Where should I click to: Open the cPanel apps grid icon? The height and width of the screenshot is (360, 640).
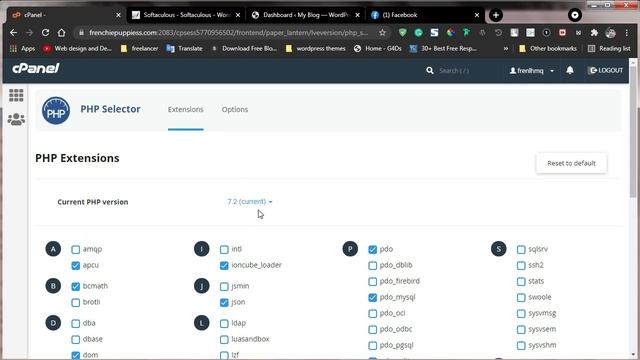point(16,95)
